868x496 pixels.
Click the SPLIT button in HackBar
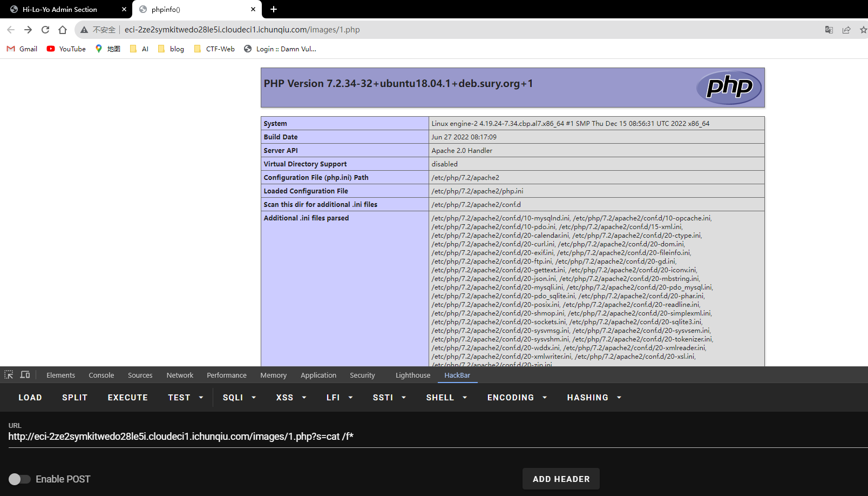pyautogui.click(x=74, y=398)
